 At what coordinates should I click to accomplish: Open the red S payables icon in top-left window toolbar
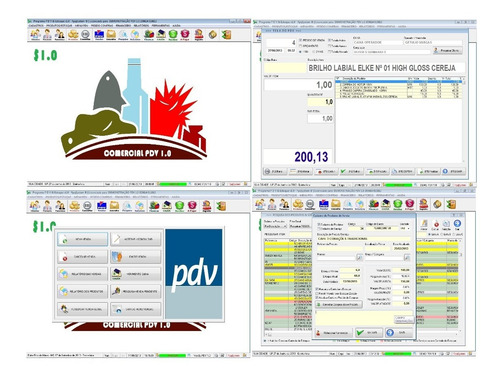pyautogui.click(x=185, y=34)
